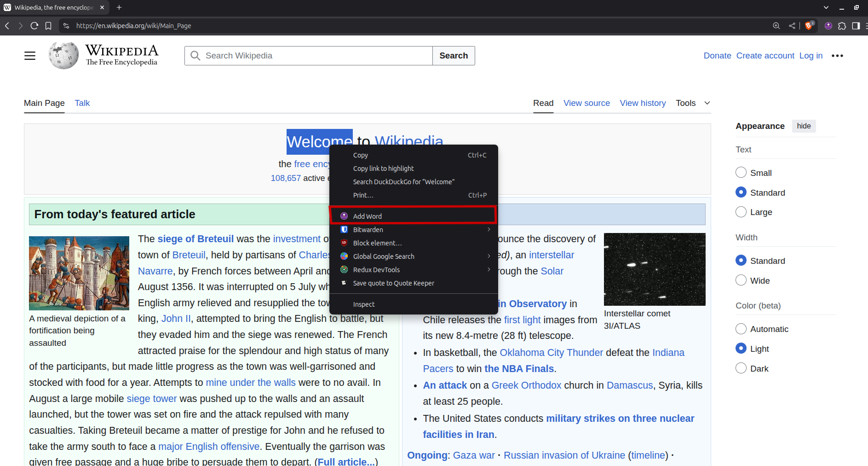Click the Quote Keeper icon in context menu
The width and height of the screenshot is (868, 466).
coord(344,283)
